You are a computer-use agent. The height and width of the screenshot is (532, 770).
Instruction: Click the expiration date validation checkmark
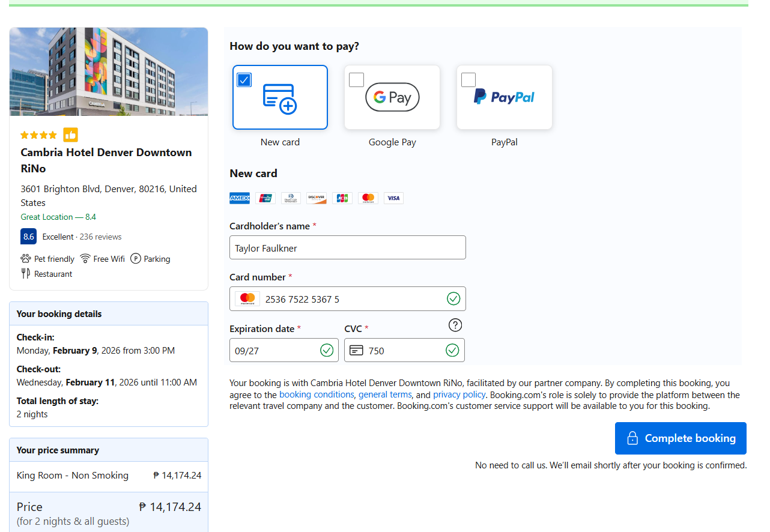[327, 350]
